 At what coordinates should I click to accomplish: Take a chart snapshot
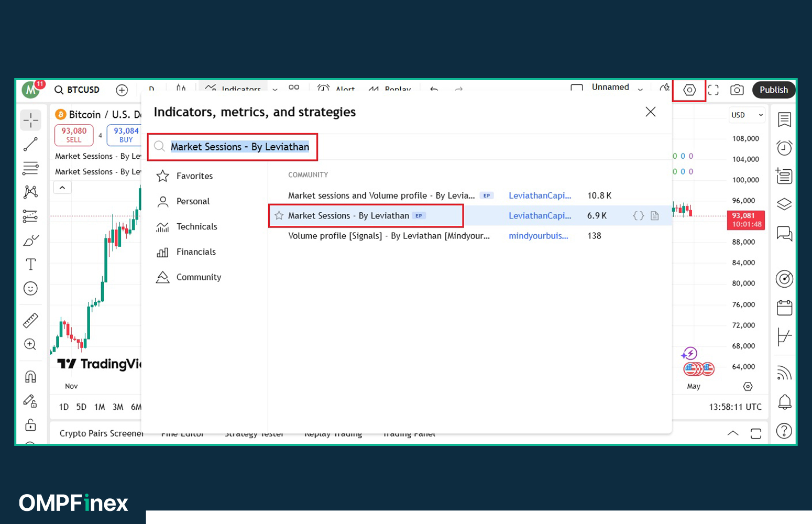click(737, 90)
